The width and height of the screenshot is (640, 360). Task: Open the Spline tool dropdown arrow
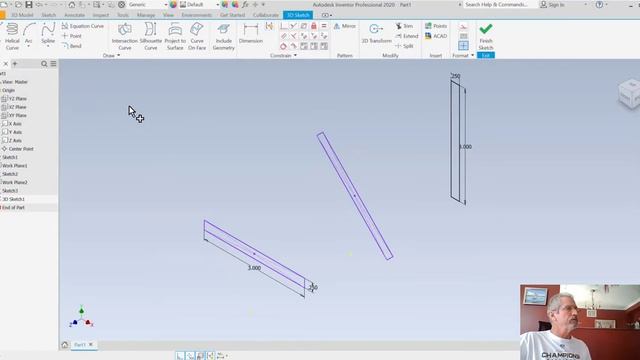pyautogui.click(x=48, y=46)
